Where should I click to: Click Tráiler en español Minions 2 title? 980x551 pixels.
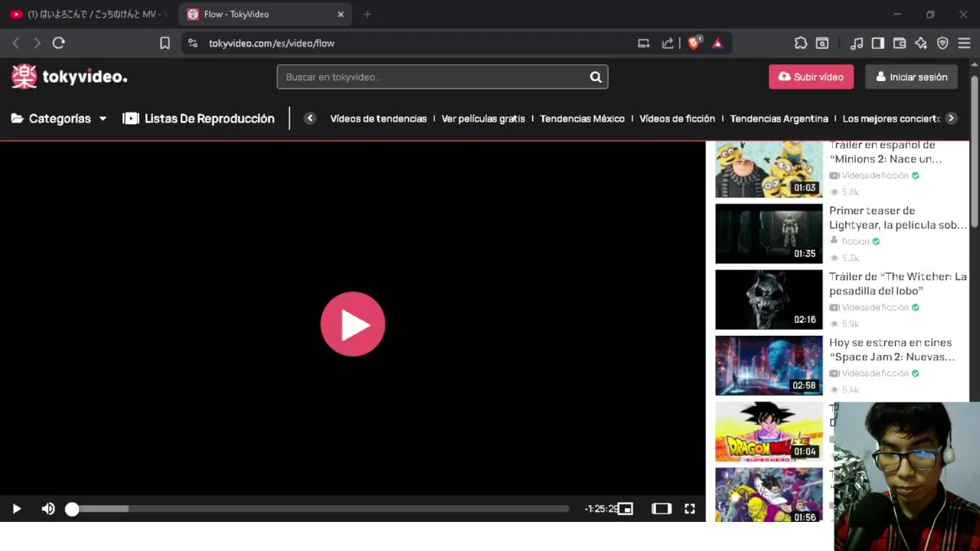[x=886, y=152]
